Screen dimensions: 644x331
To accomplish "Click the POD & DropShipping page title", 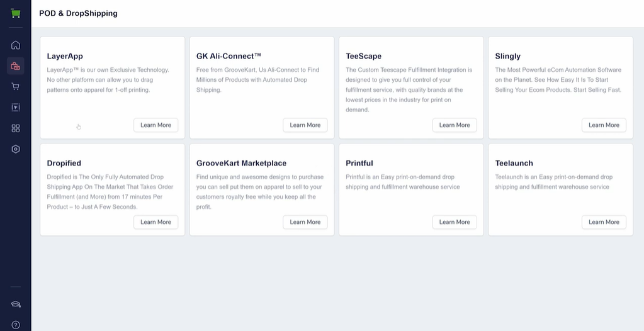I will (79, 13).
